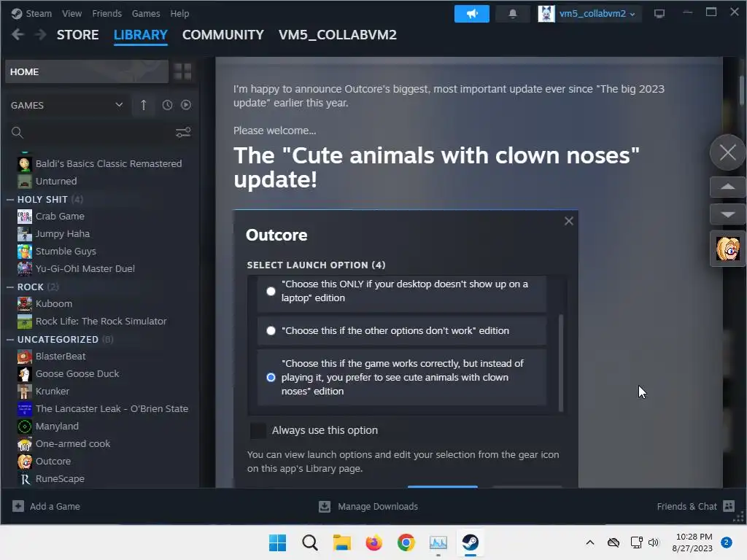Click the library search input field
Image resolution: width=747 pixels, height=560 pixels.
(98, 133)
